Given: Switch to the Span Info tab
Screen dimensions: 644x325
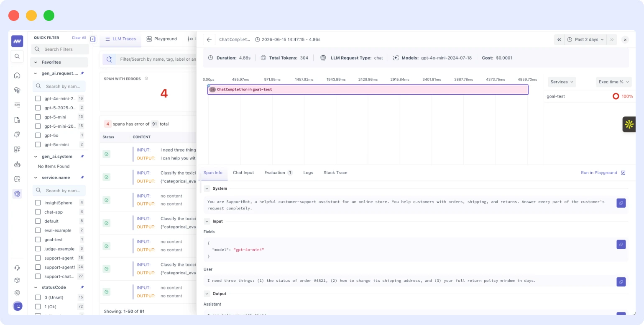Looking at the screenshot, I should (213, 173).
